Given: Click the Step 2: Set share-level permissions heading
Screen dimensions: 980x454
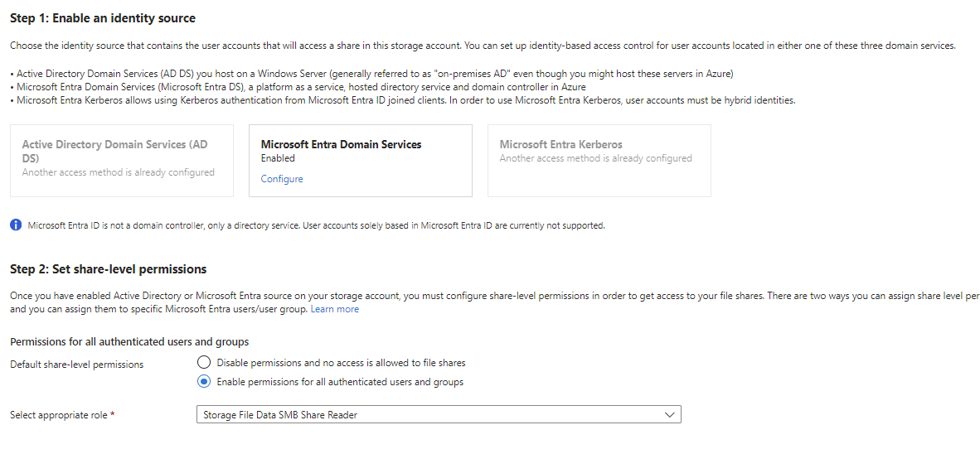Looking at the screenshot, I should tap(108, 269).
